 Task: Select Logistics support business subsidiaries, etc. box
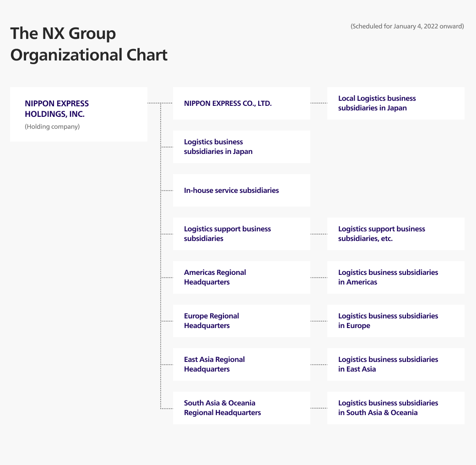pos(395,234)
